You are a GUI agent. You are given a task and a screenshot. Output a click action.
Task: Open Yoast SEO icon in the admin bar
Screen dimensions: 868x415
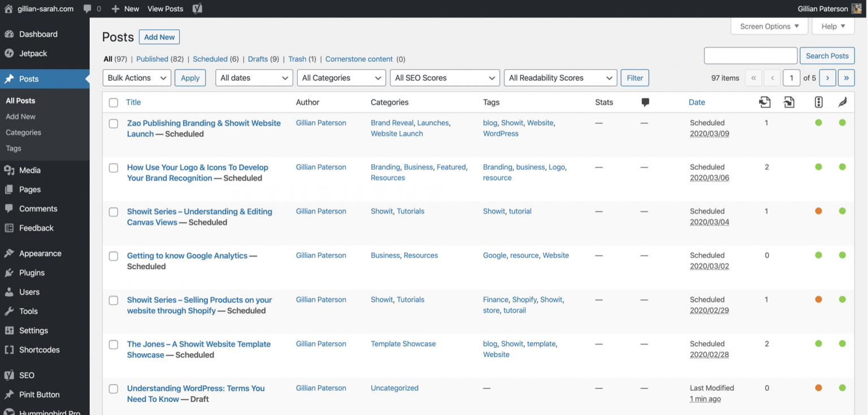coord(197,8)
